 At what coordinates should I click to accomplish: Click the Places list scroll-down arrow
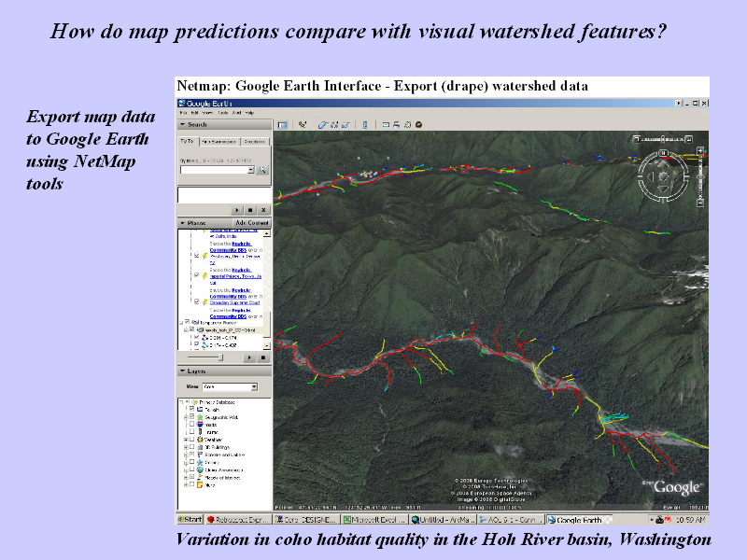[x=267, y=346]
